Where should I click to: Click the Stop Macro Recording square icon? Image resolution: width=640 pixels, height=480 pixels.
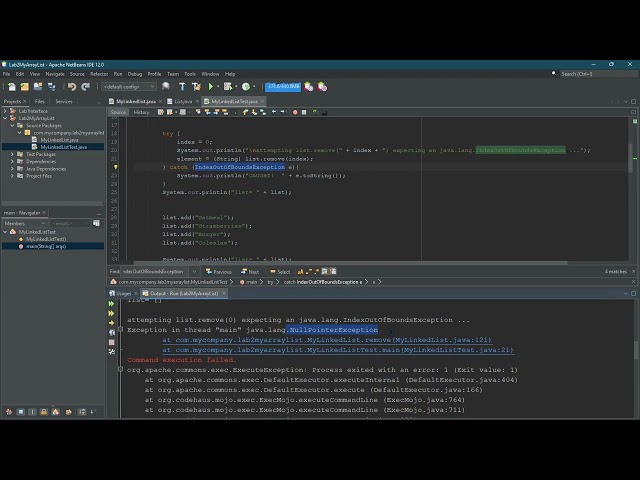tap(304, 112)
